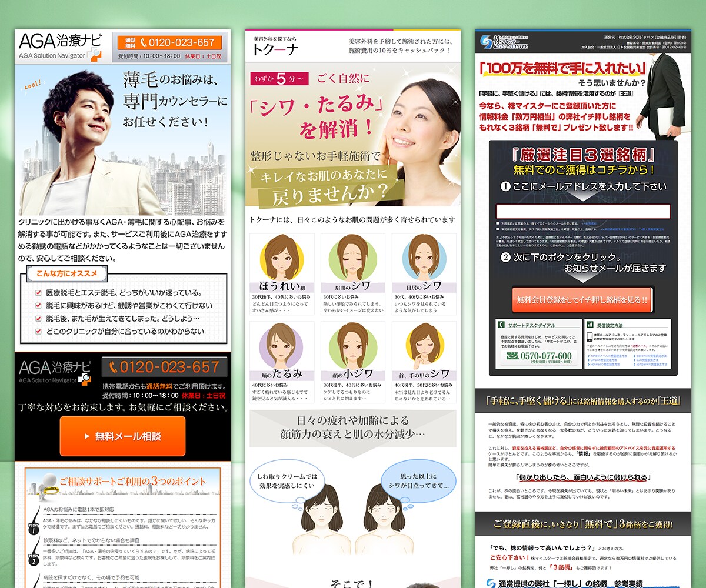Click the 厳選注目3選銘柄 heading
This screenshot has width=706, height=588.
point(583,154)
